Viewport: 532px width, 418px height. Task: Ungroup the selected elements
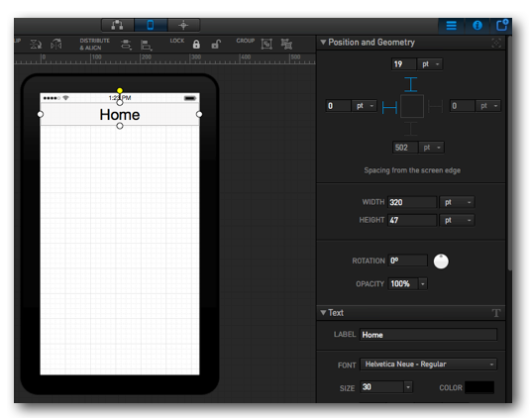tap(286, 45)
